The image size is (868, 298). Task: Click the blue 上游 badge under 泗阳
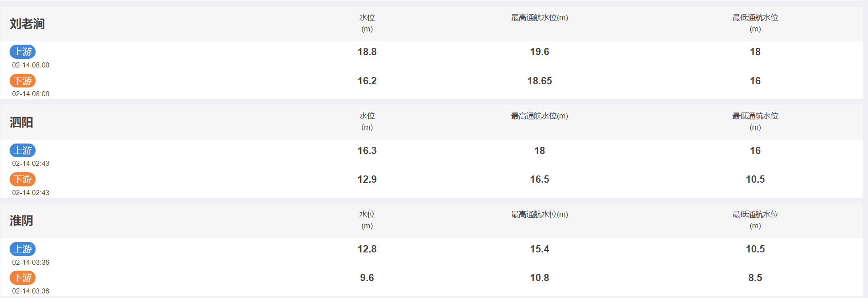(22, 150)
